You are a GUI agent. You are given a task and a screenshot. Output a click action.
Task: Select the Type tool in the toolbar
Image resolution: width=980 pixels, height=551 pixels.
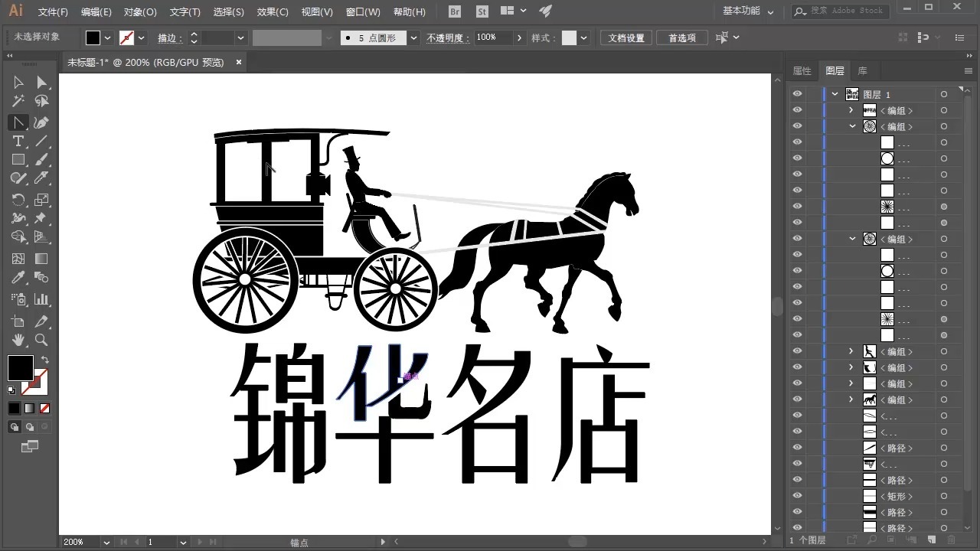[18, 141]
